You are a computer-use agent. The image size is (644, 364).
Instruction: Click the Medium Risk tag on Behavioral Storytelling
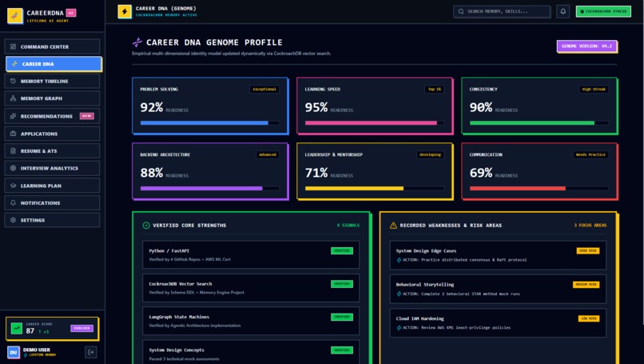(x=586, y=285)
